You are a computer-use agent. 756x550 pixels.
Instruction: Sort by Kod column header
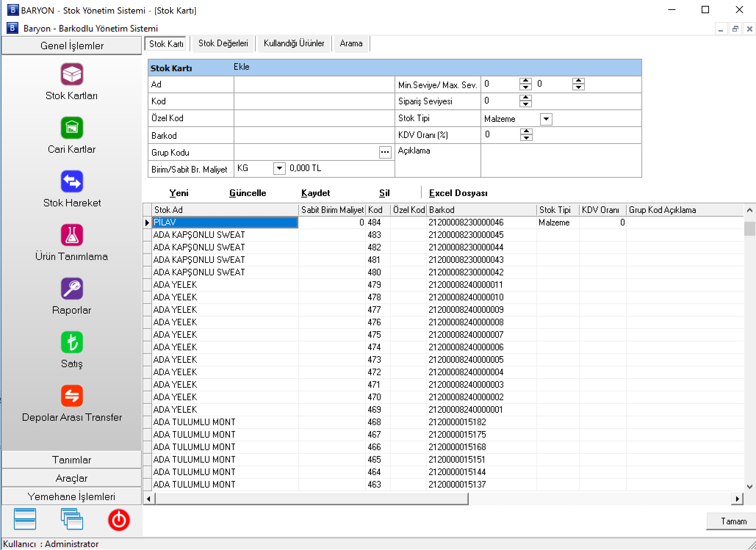pos(378,210)
